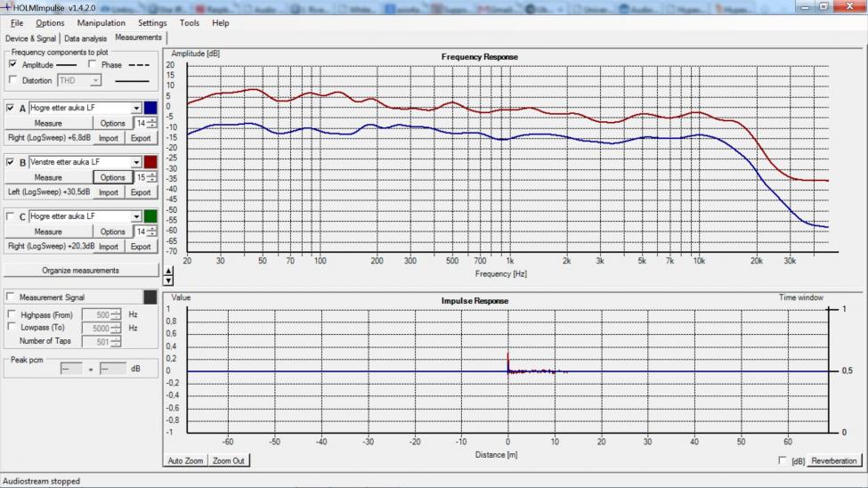Click Organize measurements button
The height and width of the screenshot is (488, 868).
point(81,271)
